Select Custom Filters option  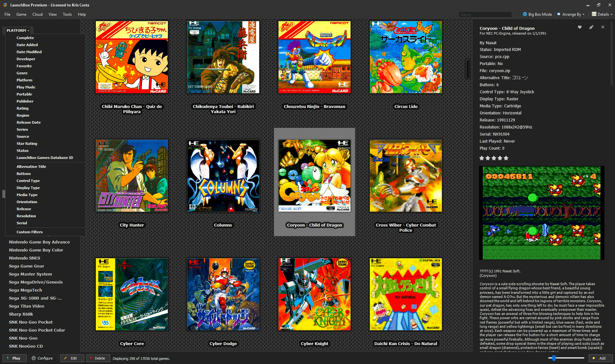click(29, 232)
